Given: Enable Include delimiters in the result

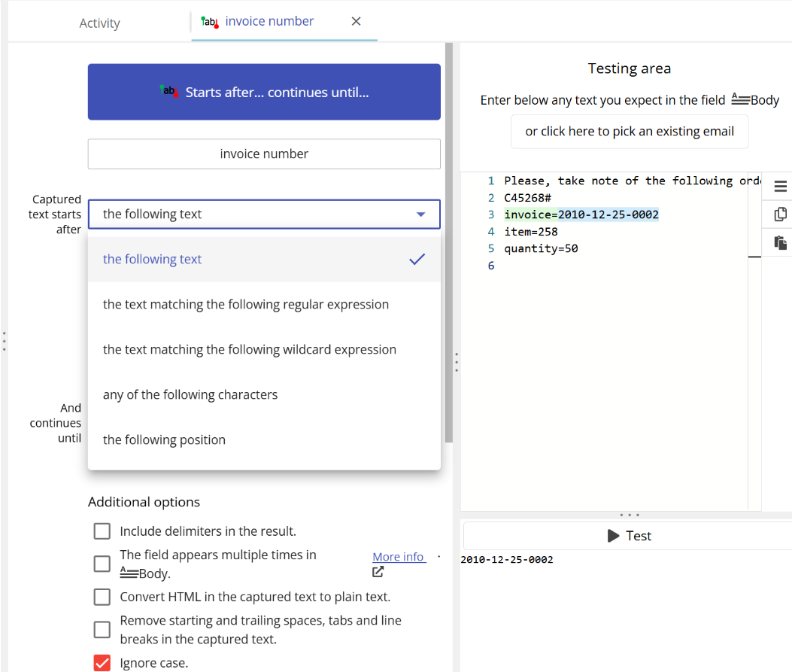Looking at the screenshot, I should coord(102,531).
